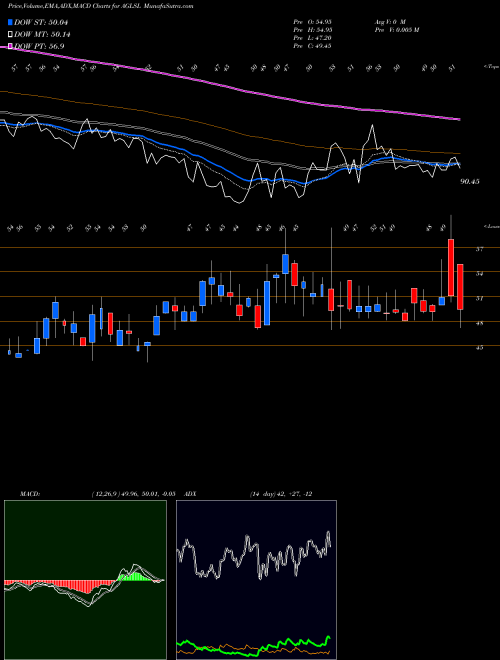Click the 'ADX' panel heading
Viewport: 500px width, 660px height.
tap(191, 494)
